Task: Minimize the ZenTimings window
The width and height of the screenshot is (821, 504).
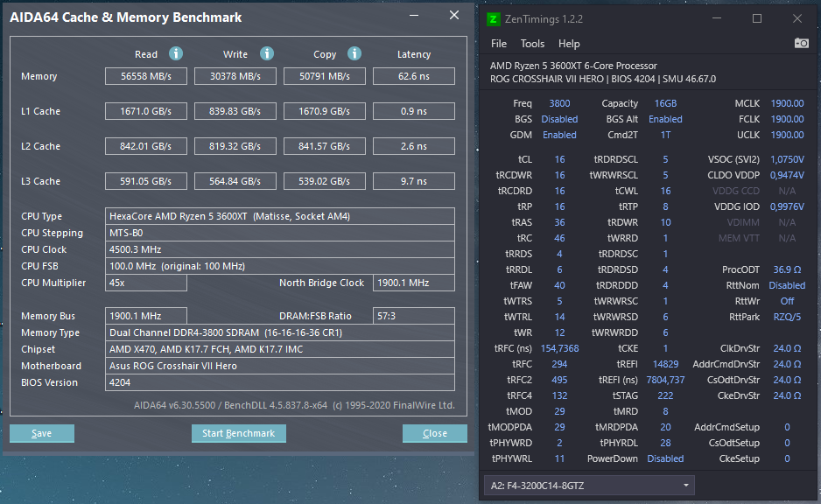Action: point(717,19)
